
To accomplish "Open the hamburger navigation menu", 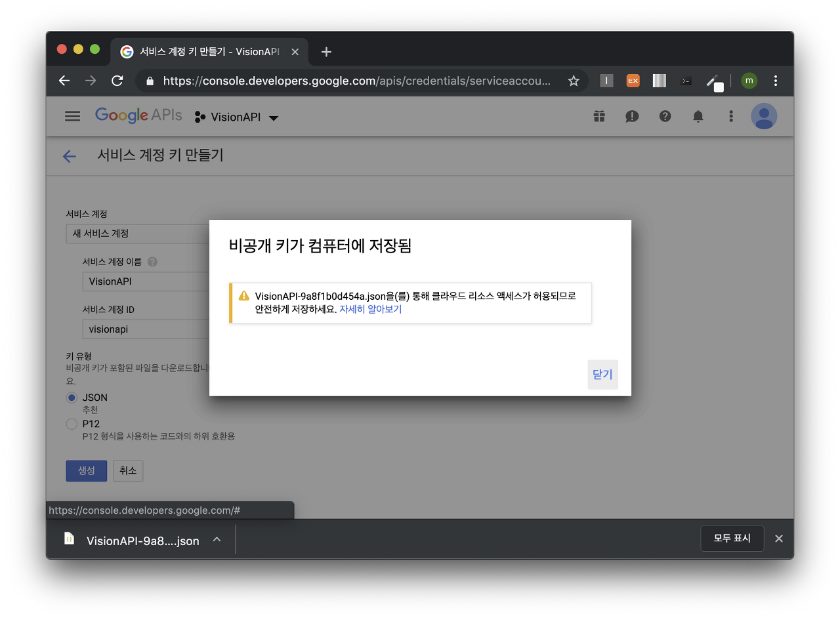I will pyautogui.click(x=72, y=116).
